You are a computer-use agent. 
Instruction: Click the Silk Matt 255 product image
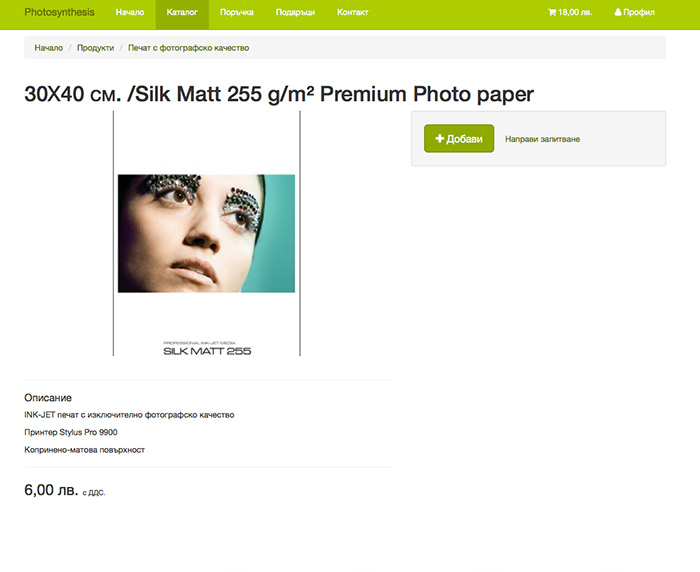207,234
